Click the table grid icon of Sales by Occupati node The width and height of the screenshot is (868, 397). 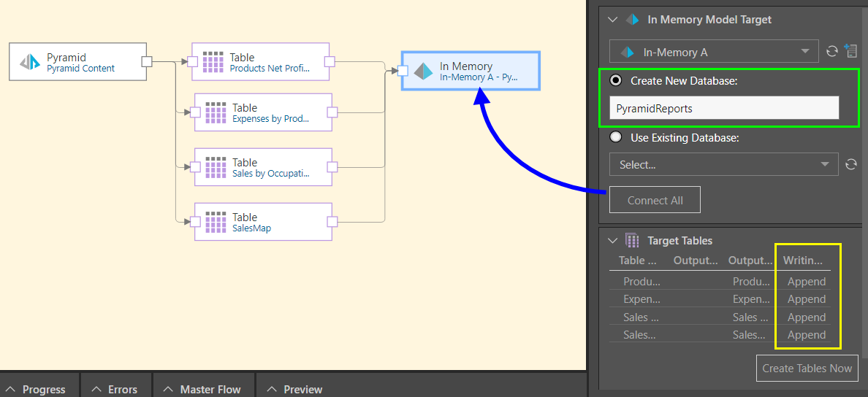(216, 167)
